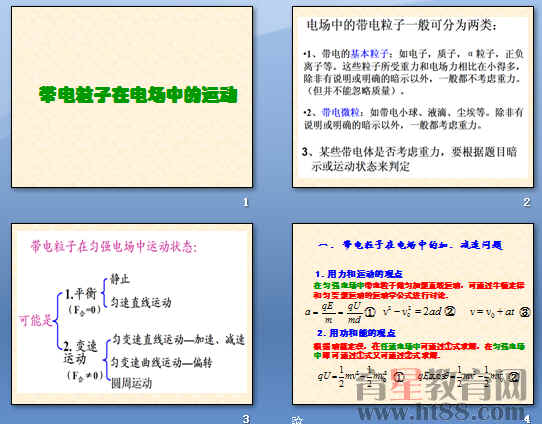Click subheading 2.用功和能的观点

tap(356, 333)
